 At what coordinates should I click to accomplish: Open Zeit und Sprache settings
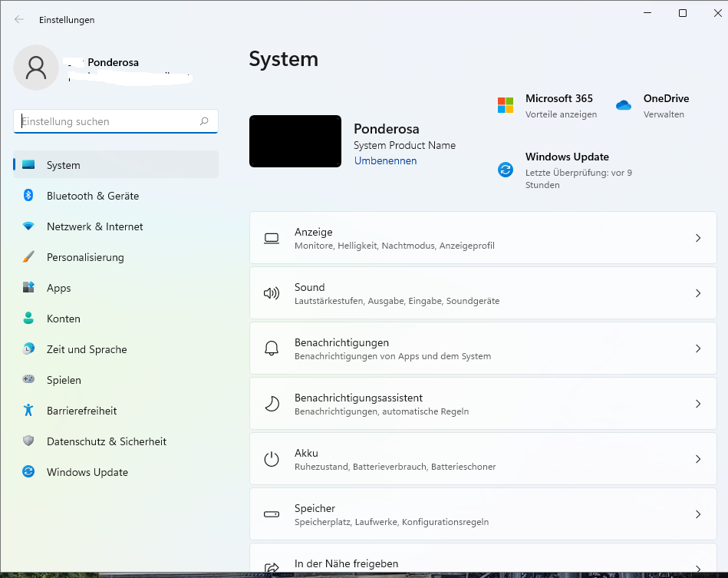[116, 349]
